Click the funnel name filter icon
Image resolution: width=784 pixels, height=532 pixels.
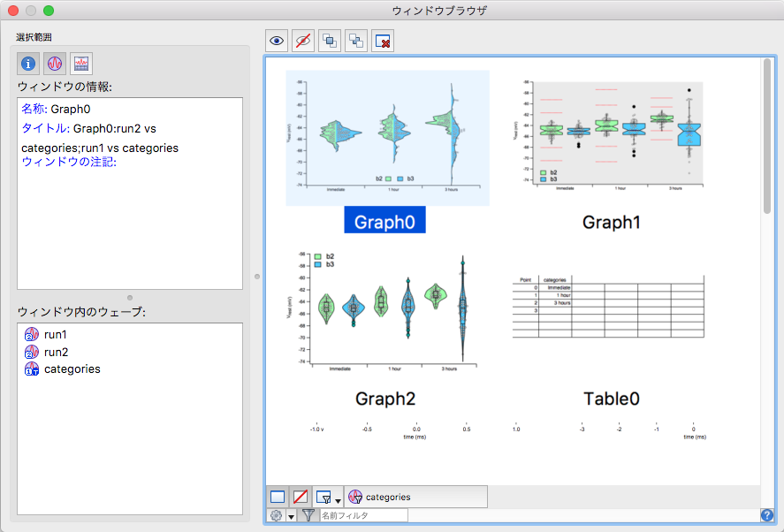click(x=308, y=515)
